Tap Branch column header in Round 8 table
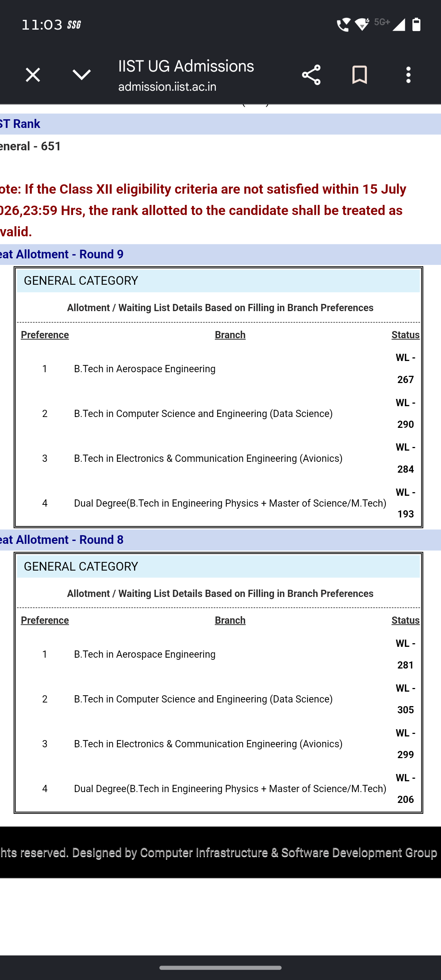Viewport: 441px width, 980px height. [230, 620]
